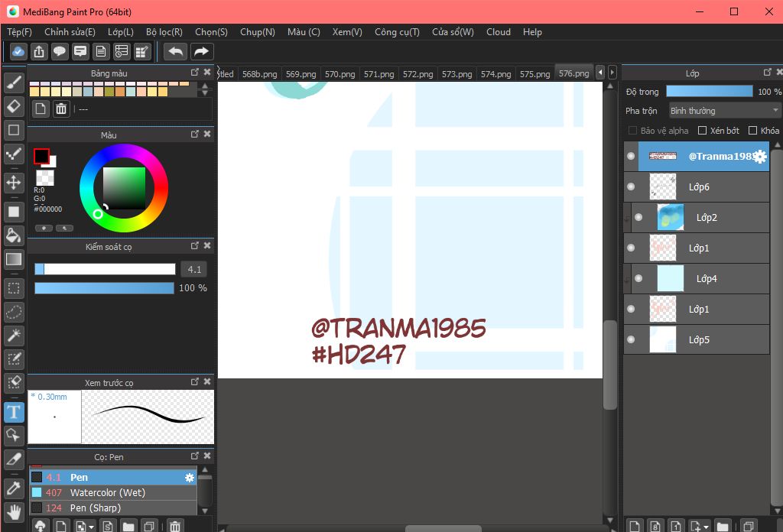Select the Bucket fill tool

coord(14,235)
